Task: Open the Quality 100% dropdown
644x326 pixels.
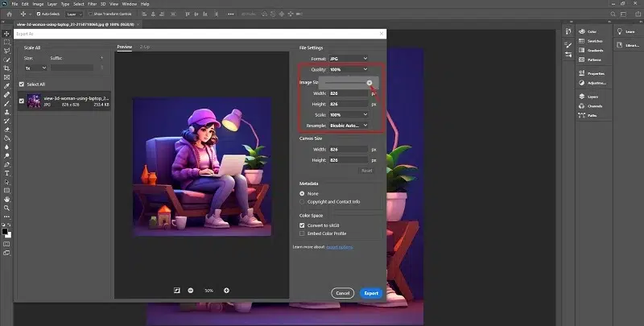Action: (x=349, y=69)
